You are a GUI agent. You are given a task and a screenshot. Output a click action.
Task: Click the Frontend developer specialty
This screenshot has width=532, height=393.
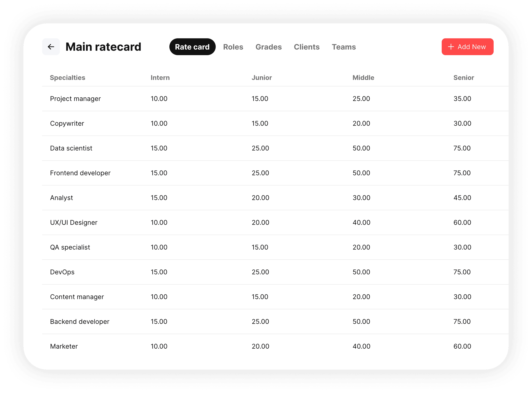pyautogui.click(x=80, y=173)
